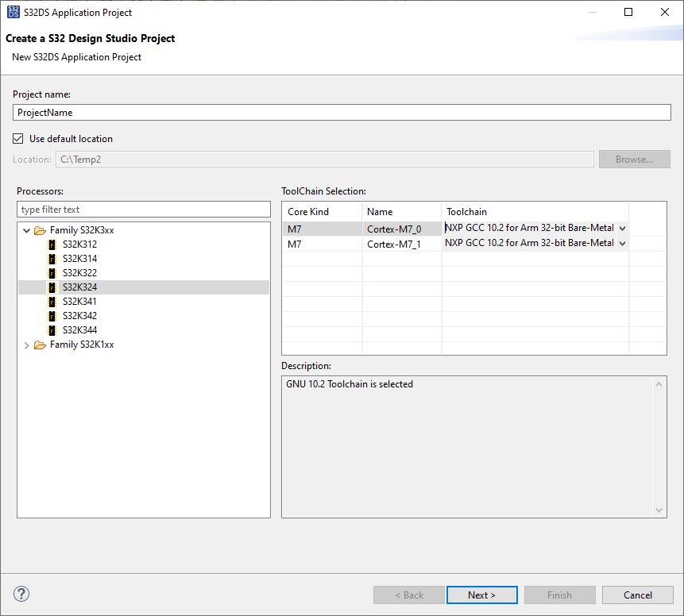Select S32K312 processor label

[79, 244]
